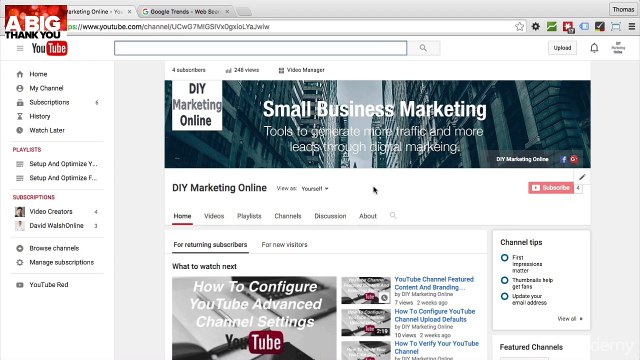640x360 pixels.
Task: Click the YouTube logo
Action: (x=49, y=49)
